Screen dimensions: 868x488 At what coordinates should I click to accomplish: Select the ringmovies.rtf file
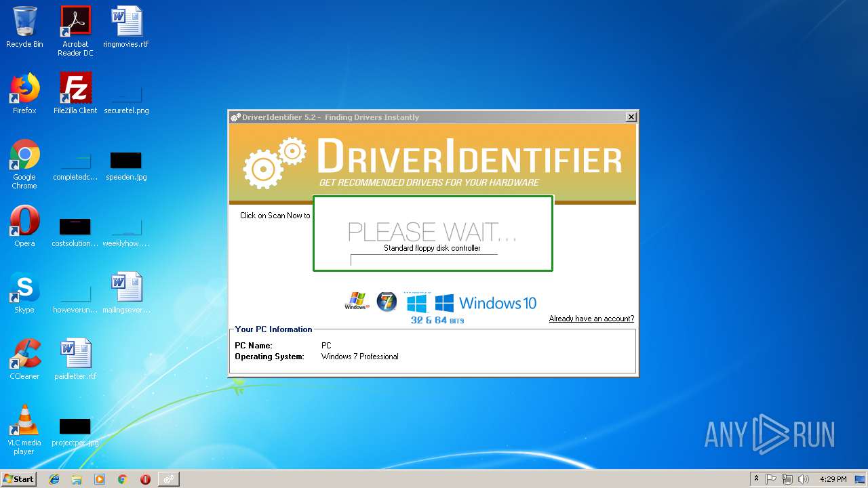pos(126,27)
